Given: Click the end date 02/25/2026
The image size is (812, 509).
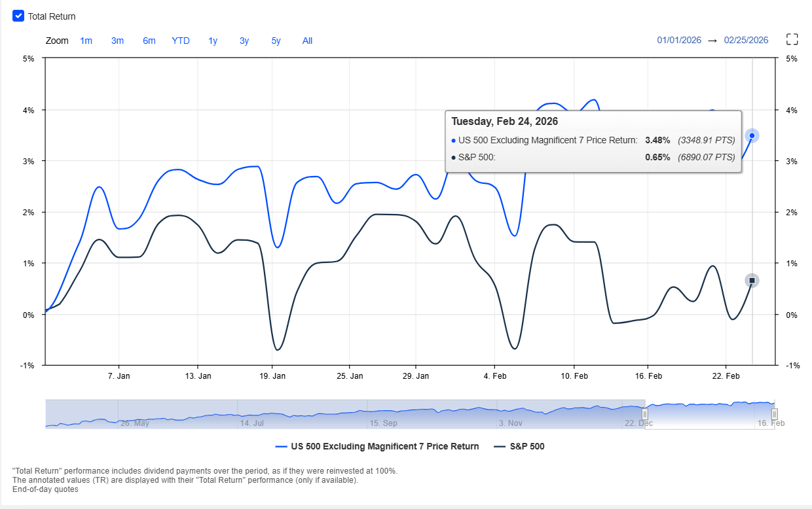Looking at the screenshot, I should point(746,40).
